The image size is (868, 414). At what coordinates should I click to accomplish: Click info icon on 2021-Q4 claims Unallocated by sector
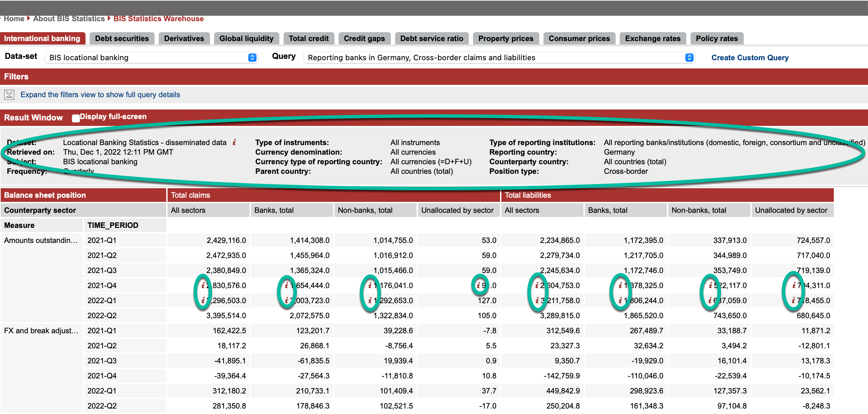(478, 285)
